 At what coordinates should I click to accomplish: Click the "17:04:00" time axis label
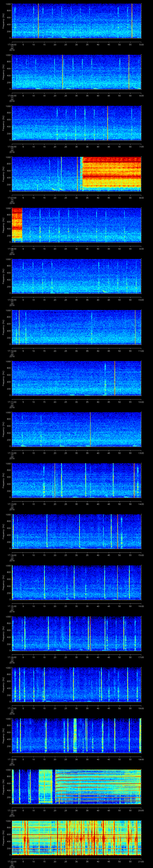click(12, 44)
